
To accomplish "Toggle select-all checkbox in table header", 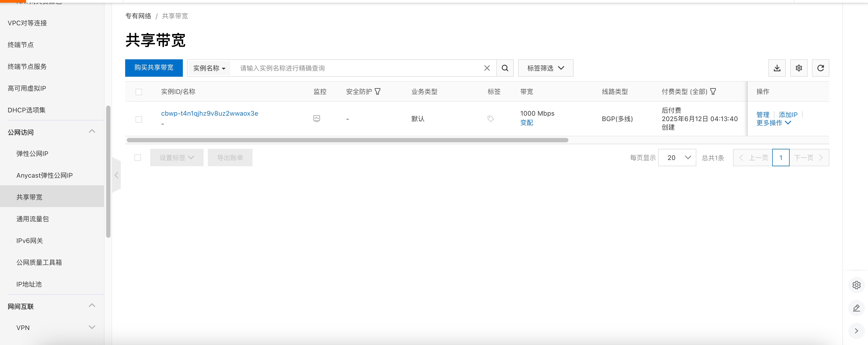I will [138, 92].
